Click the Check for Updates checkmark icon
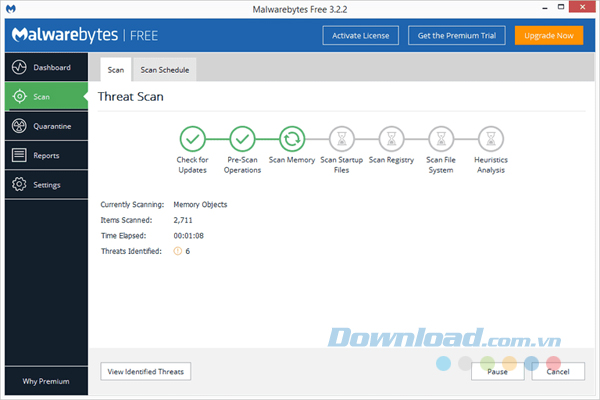This screenshot has width=600, height=400. (192, 139)
